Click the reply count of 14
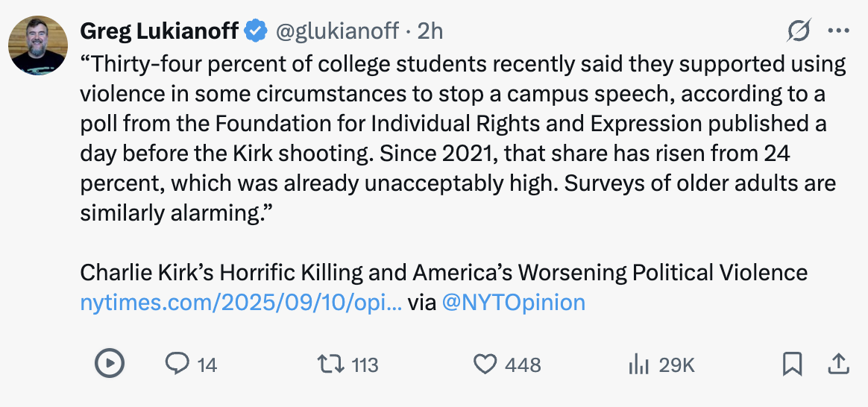This screenshot has width=868, height=407. pos(207,365)
